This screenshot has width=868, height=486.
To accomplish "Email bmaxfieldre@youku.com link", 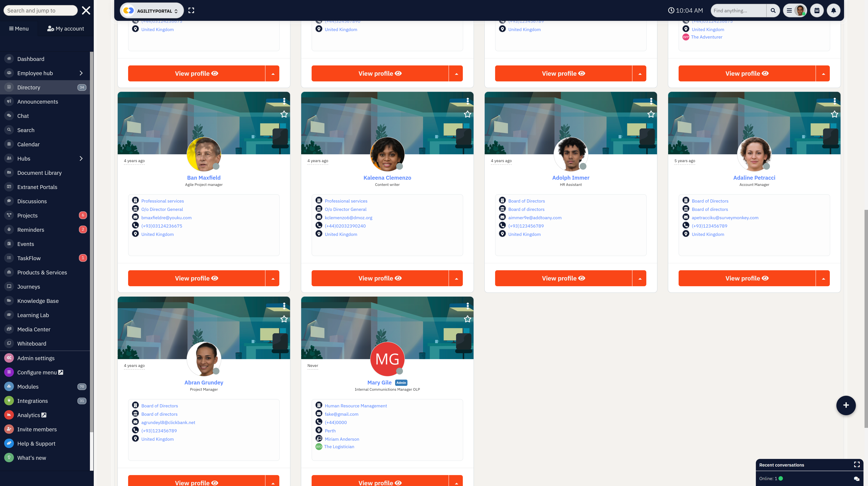I will pos(166,217).
